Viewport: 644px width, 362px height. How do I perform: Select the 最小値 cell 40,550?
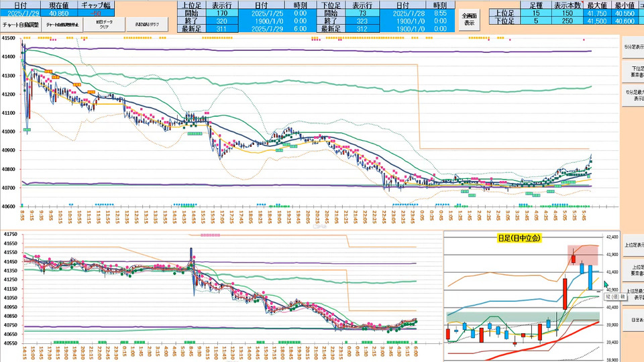click(625, 13)
